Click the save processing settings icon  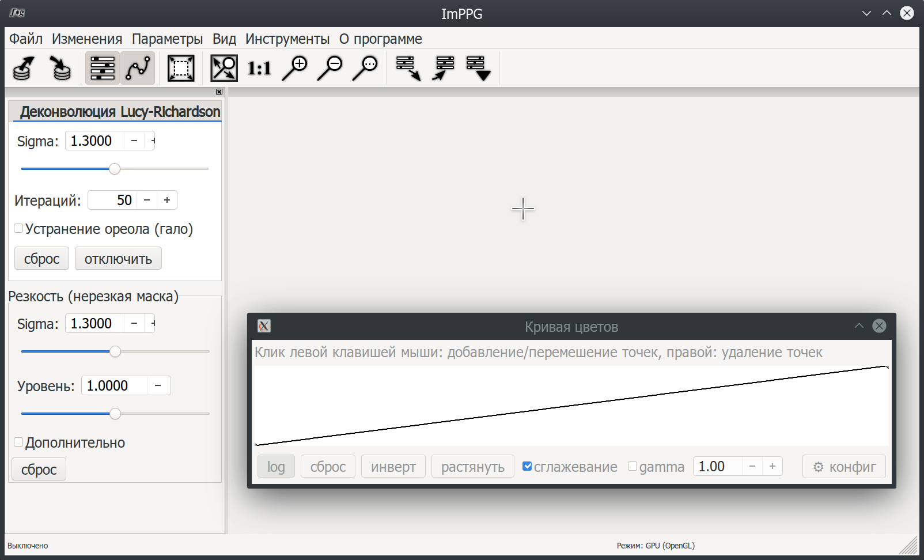(x=444, y=68)
